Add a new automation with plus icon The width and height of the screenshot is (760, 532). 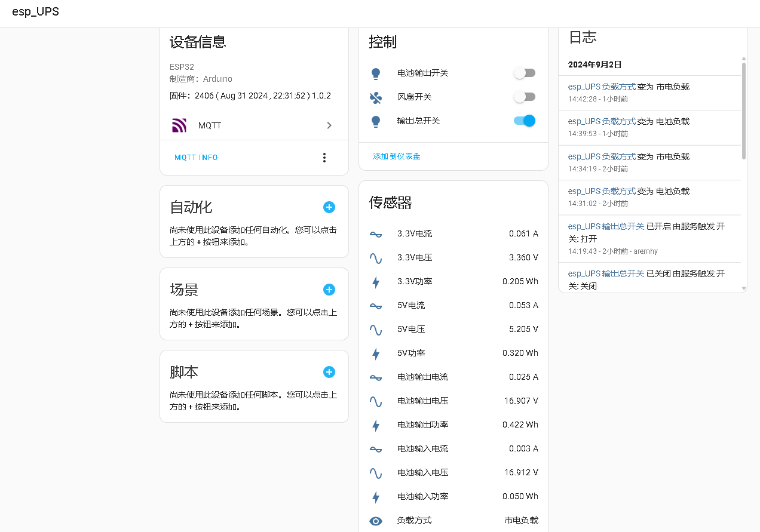[329, 207]
